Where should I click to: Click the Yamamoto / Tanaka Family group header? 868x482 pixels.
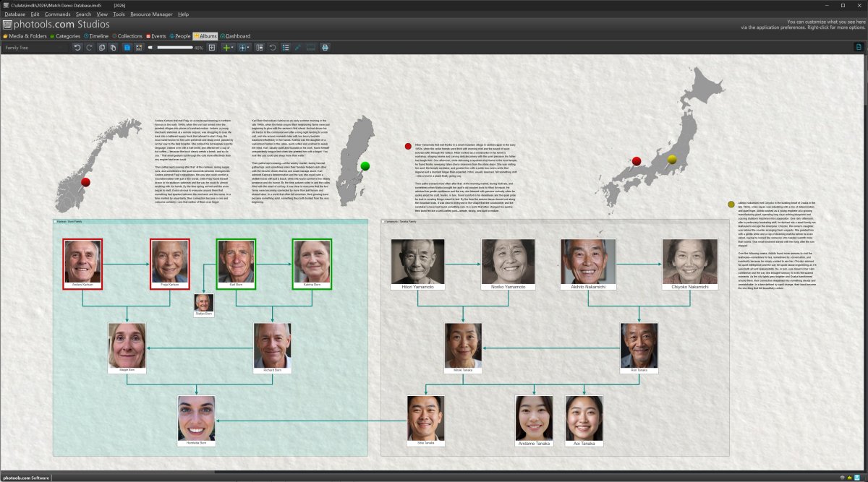tap(554, 221)
